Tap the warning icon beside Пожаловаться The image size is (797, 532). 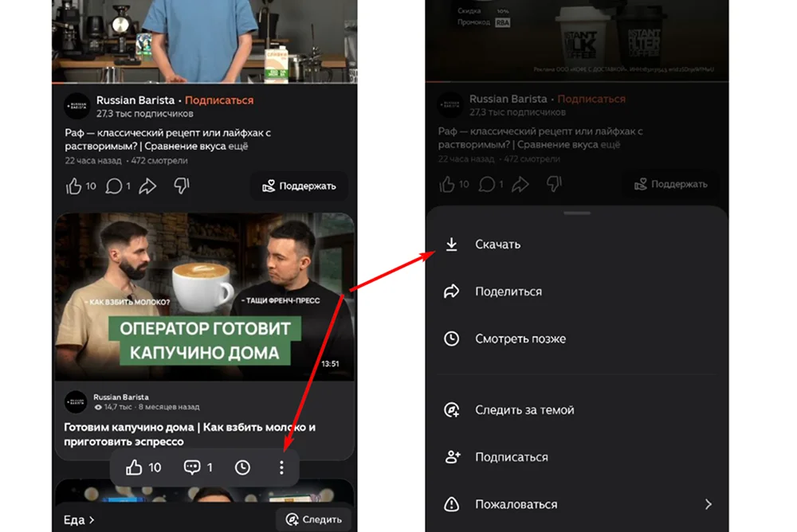(x=452, y=504)
